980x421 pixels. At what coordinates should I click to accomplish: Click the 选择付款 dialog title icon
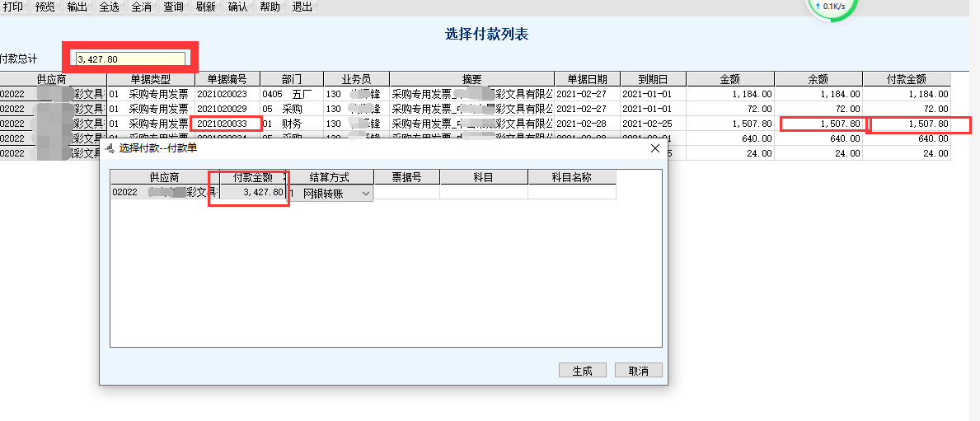point(110,148)
